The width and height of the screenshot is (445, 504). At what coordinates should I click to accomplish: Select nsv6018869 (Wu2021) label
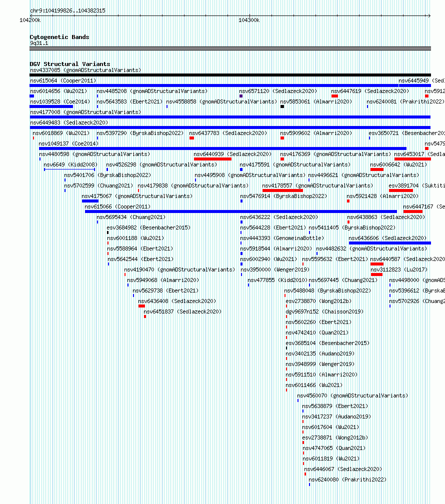tap(61, 133)
